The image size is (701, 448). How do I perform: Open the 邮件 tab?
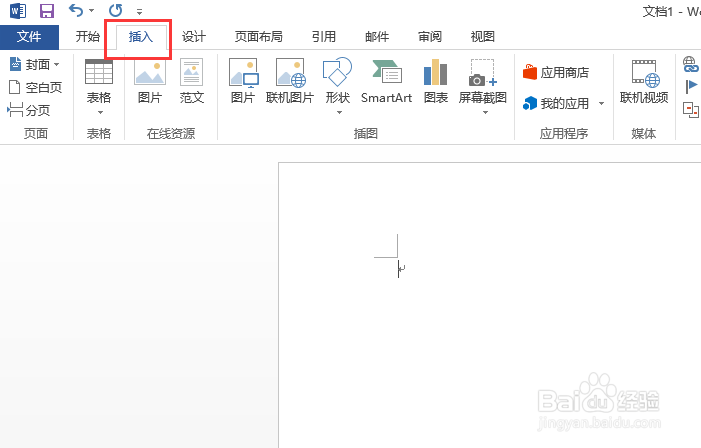[x=377, y=37]
